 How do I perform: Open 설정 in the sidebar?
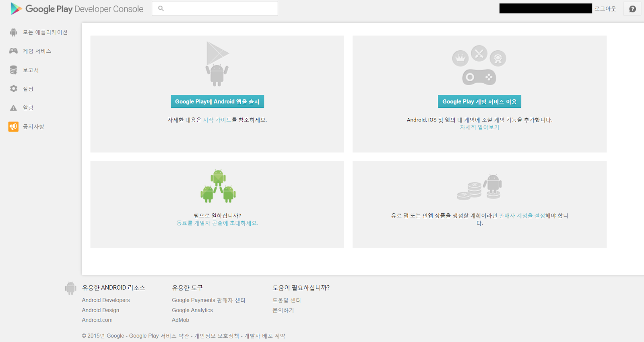pyautogui.click(x=28, y=89)
